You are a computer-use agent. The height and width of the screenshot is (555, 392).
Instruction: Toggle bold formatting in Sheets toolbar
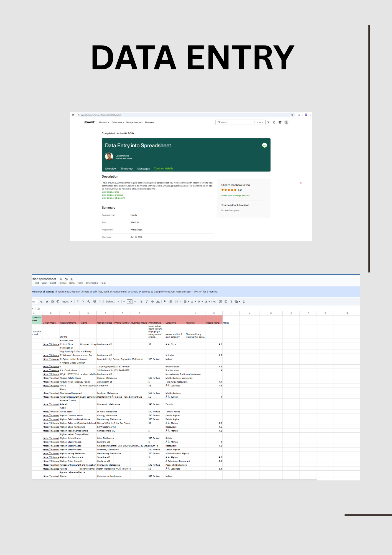click(x=141, y=302)
